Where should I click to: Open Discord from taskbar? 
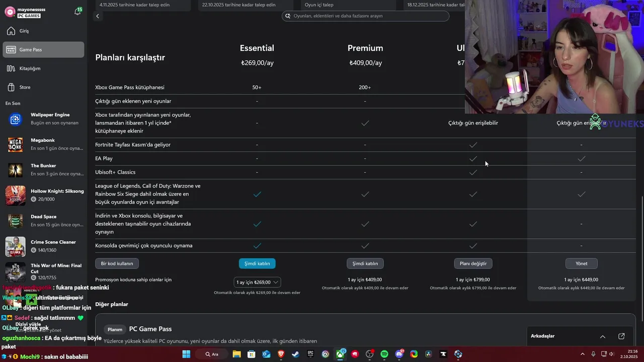(399, 354)
